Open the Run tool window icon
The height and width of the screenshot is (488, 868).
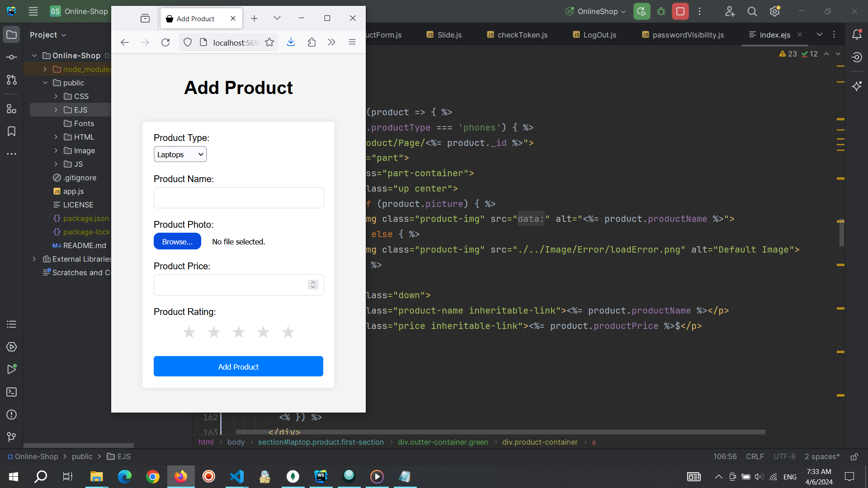point(12,370)
